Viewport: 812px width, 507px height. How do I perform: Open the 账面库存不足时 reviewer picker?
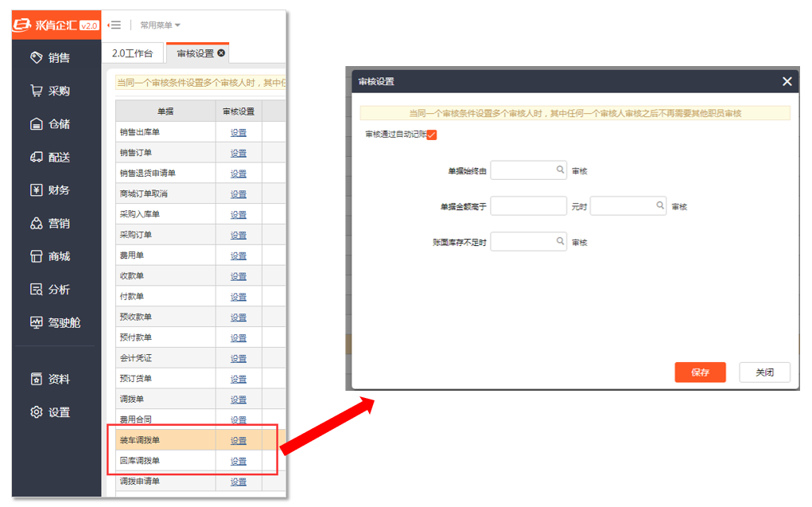coord(560,242)
